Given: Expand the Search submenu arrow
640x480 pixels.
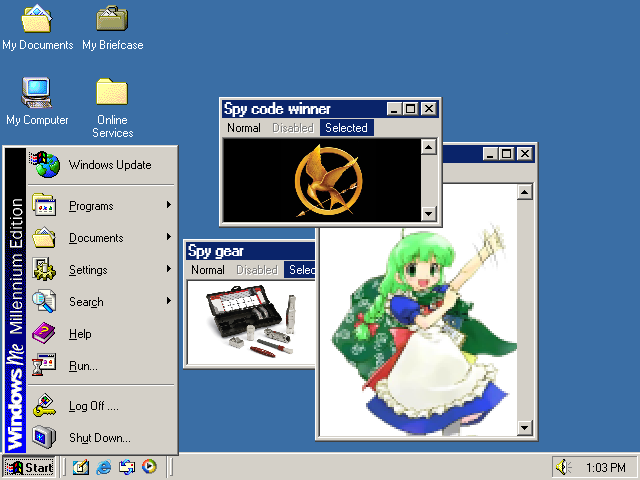Looking at the screenshot, I should tap(169, 301).
